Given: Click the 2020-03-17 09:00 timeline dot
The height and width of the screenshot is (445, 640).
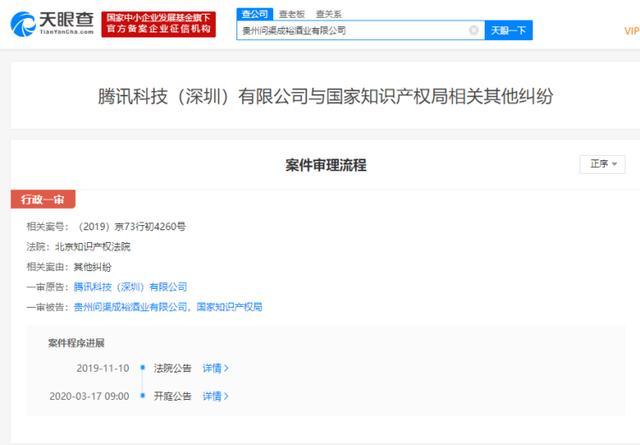Looking at the screenshot, I should [x=143, y=396].
